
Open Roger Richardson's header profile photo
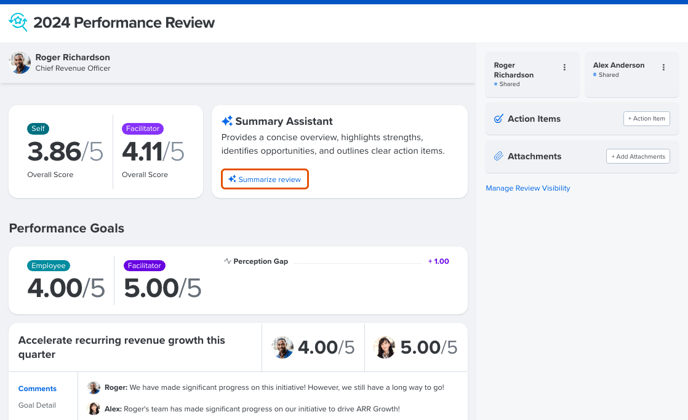[20, 63]
